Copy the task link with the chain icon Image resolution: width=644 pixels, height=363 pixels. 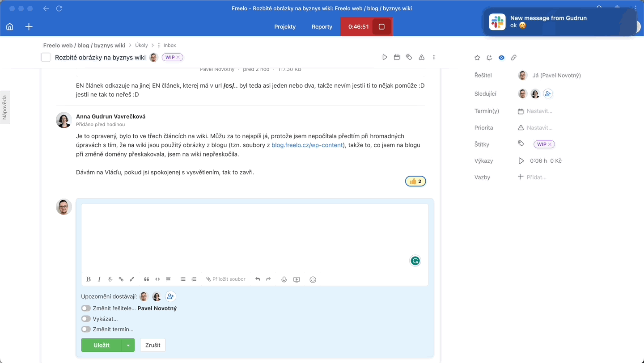pos(513,58)
